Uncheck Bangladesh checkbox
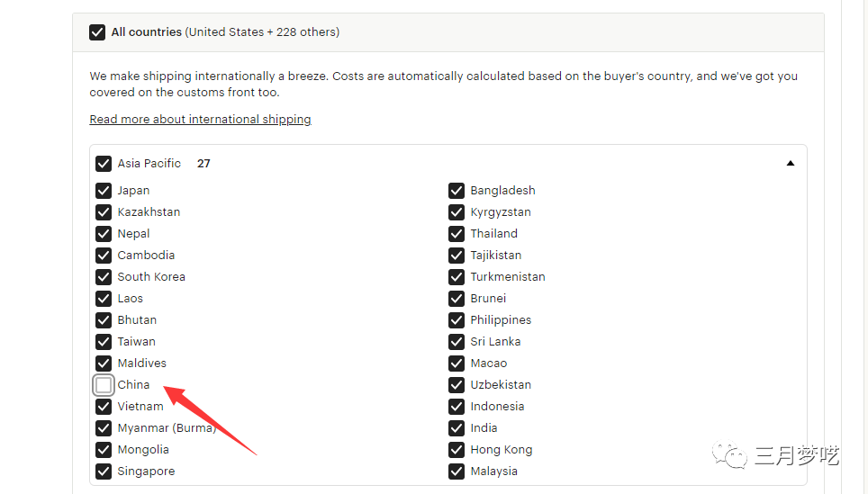This screenshot has height=494, width=868. tap(457, 191)
